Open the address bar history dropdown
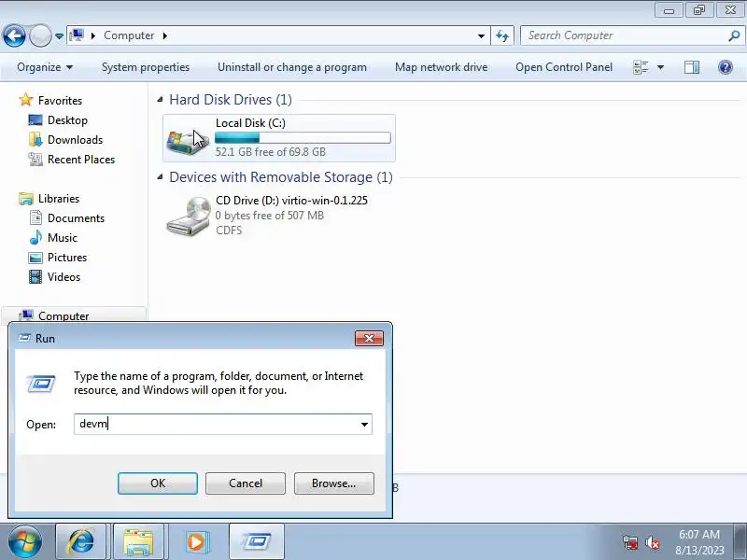Viewport: 747px width, 560px height. 481,35
